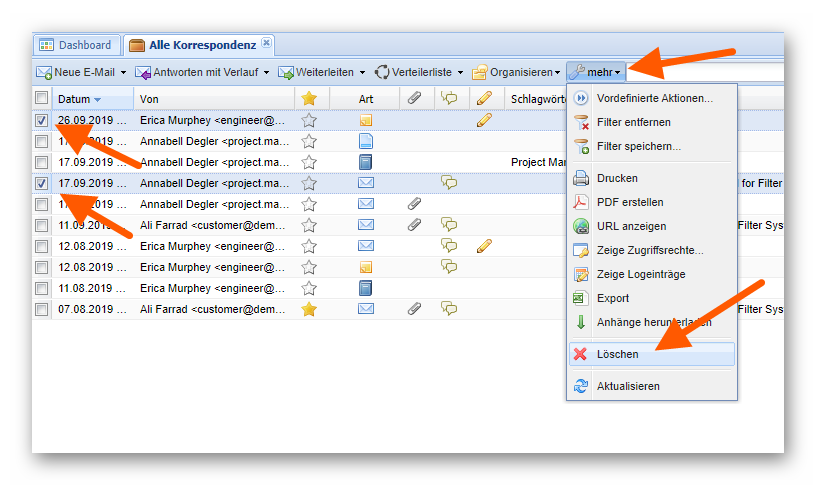Check the 07.08.2019 Ali Farrad row checkbox

tap(41, 309)
